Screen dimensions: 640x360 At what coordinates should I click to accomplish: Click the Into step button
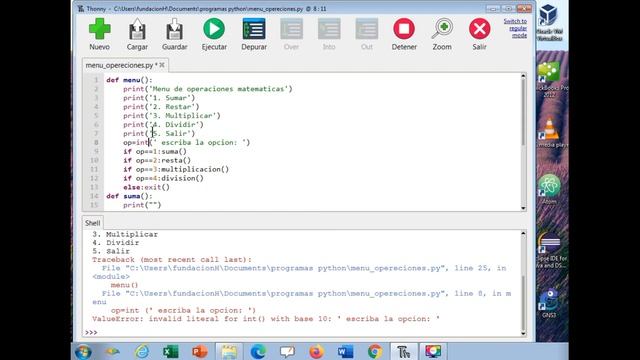[x=329, y=34]
